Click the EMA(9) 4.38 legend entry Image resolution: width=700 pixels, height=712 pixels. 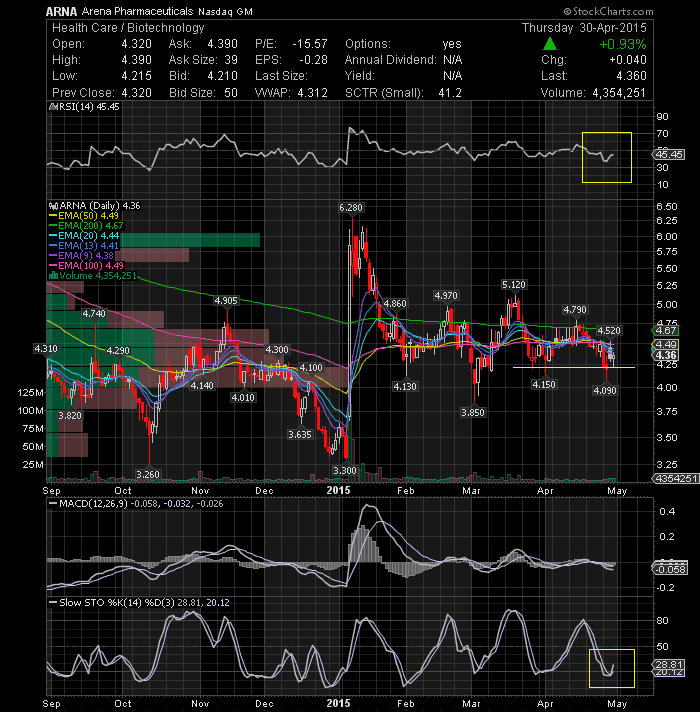[x=81, y=256]
